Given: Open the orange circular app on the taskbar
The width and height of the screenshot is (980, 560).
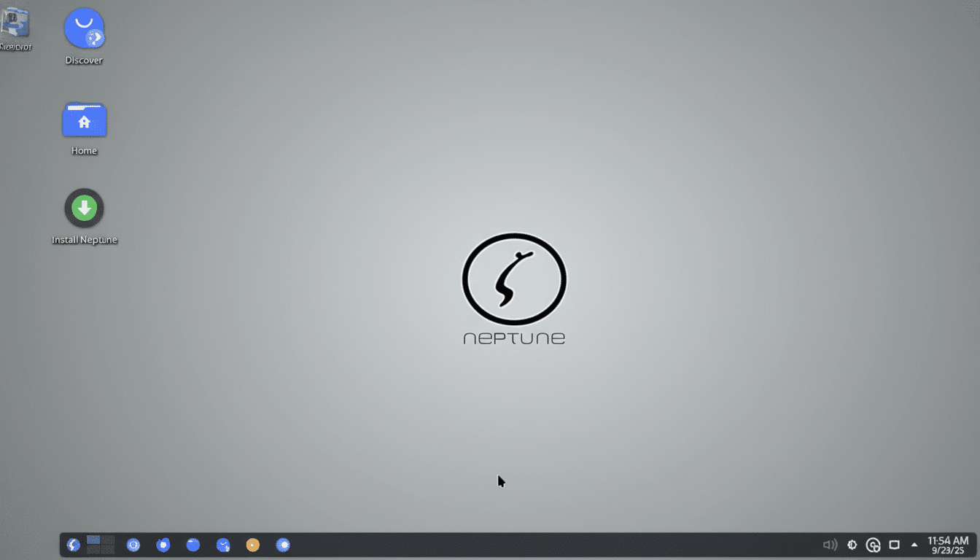Looking at the screenshot, I should point(253,545).
